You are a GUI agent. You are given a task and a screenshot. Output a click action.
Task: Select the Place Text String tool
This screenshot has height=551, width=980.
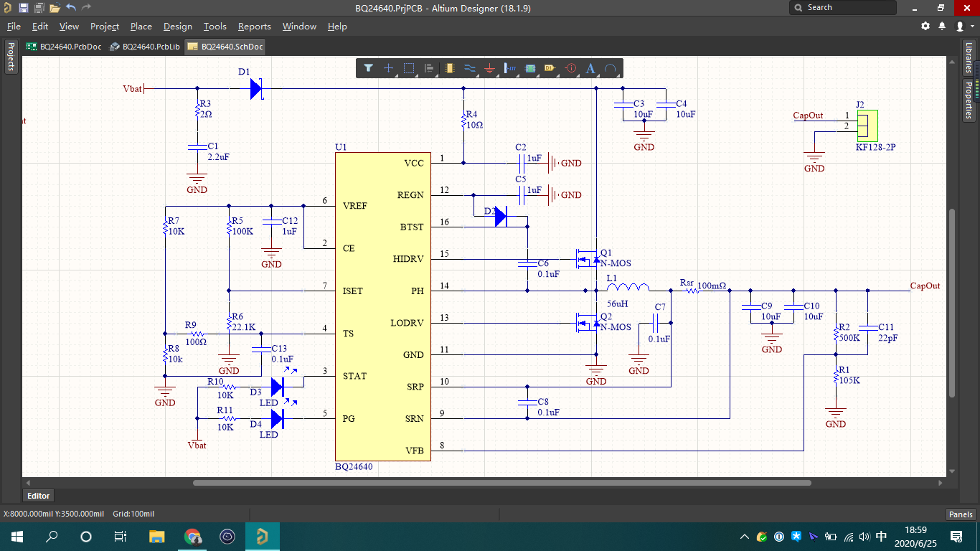(590, 68)
